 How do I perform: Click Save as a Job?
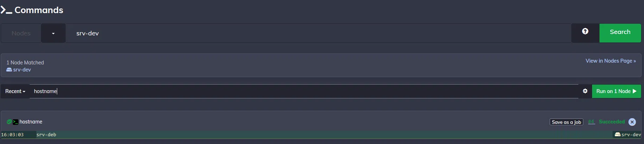click(x=566, y=122)
